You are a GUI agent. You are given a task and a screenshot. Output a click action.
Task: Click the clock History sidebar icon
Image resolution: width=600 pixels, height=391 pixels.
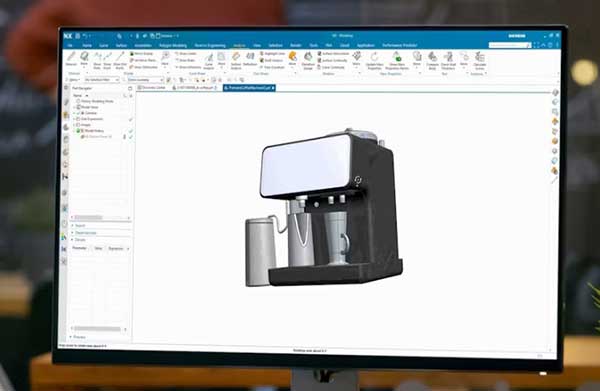[x=64, y=224]
